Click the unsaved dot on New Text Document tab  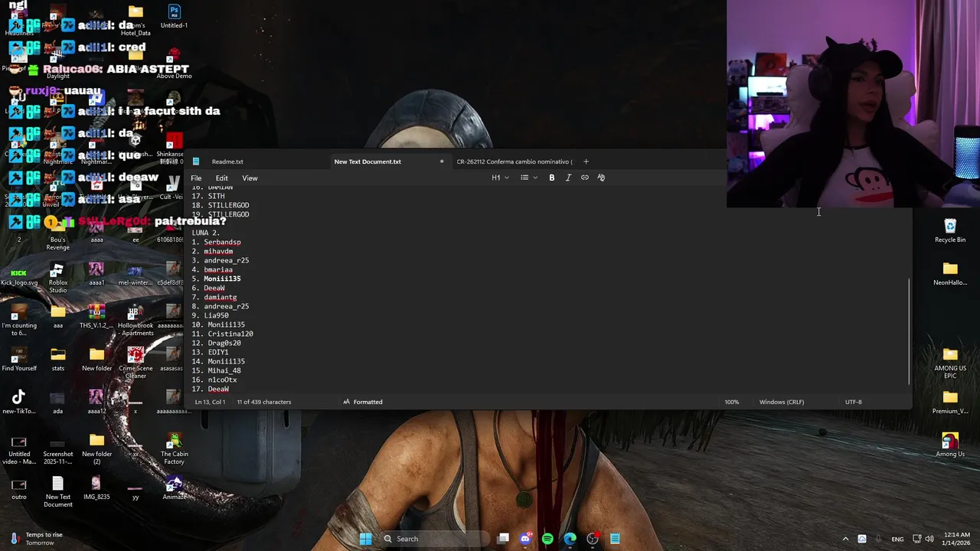[442, 161]
